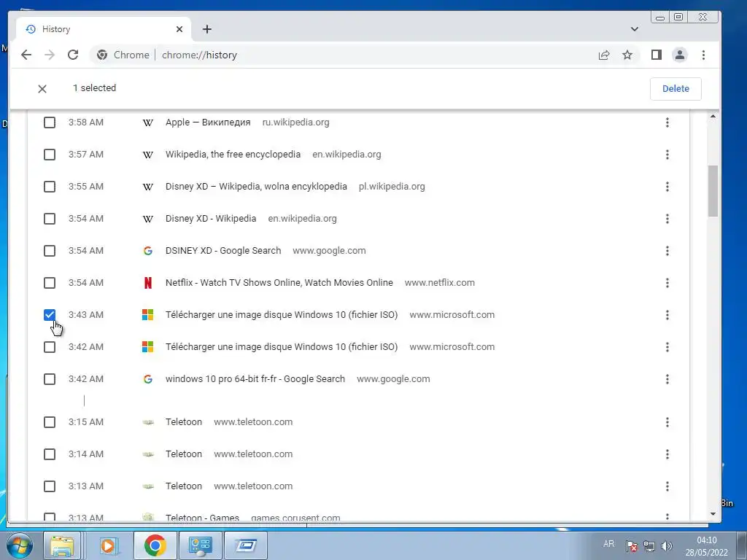
Task: Click the forward navigation arrow
Action: [x=50, y=55]
